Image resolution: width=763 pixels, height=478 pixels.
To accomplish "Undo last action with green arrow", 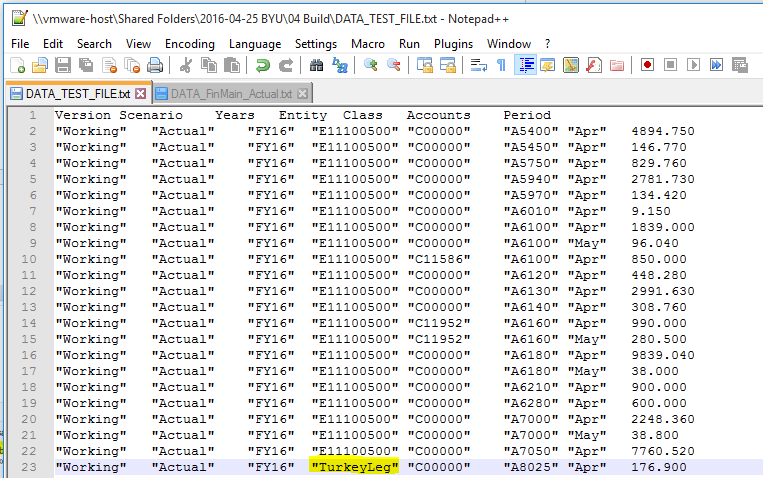I will click(263, 65).
